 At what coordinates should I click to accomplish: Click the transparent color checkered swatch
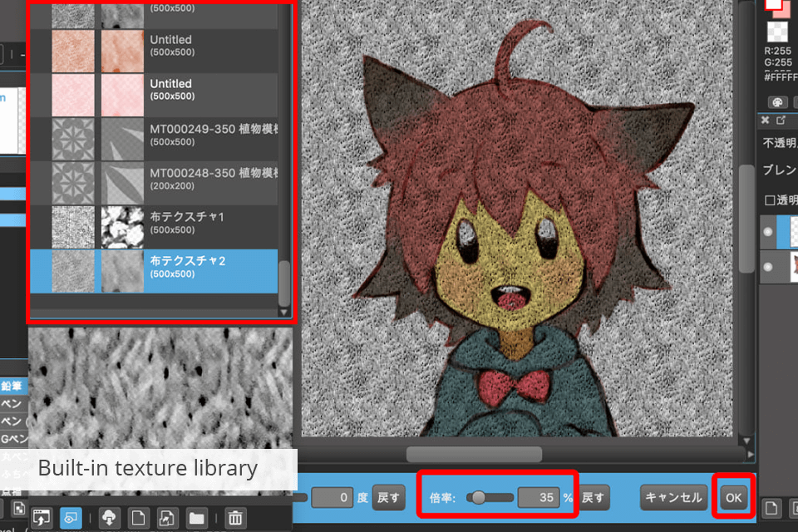(777, 32)
